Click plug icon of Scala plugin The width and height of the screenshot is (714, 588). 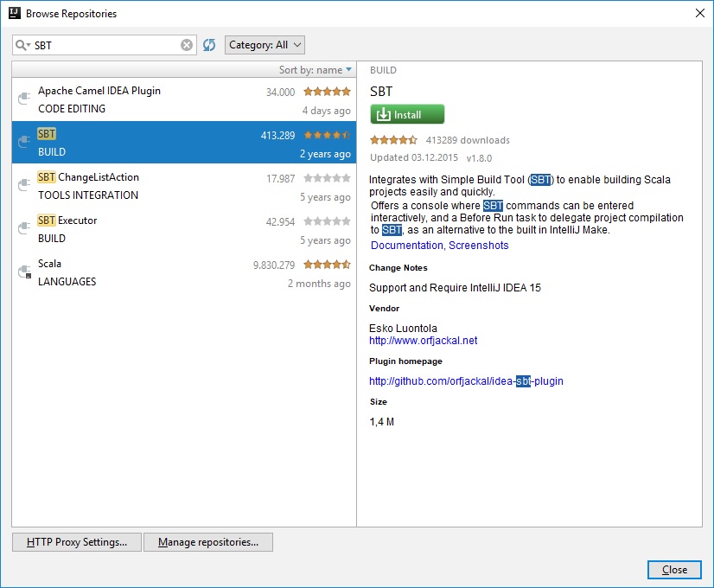[24, 272]
